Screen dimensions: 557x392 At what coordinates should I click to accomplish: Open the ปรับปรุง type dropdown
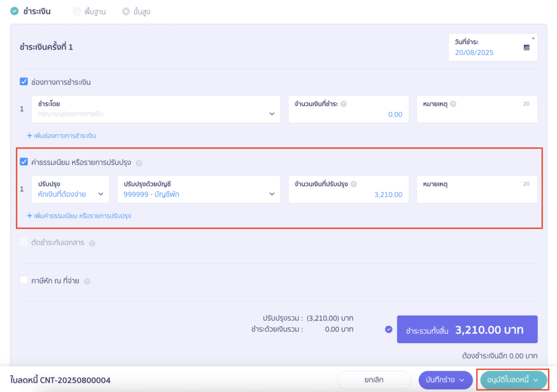[70, 189]
